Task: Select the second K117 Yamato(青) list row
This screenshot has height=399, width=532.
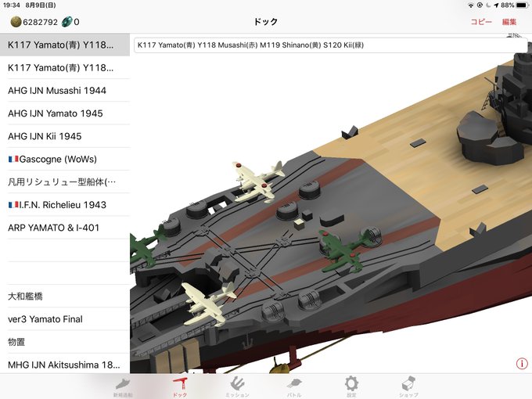Action: point(65,67)
